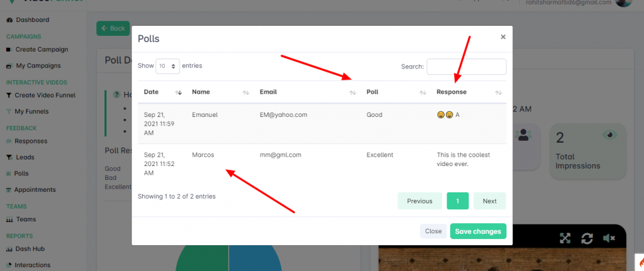Click the blue pie chart segment

[255, 258]
